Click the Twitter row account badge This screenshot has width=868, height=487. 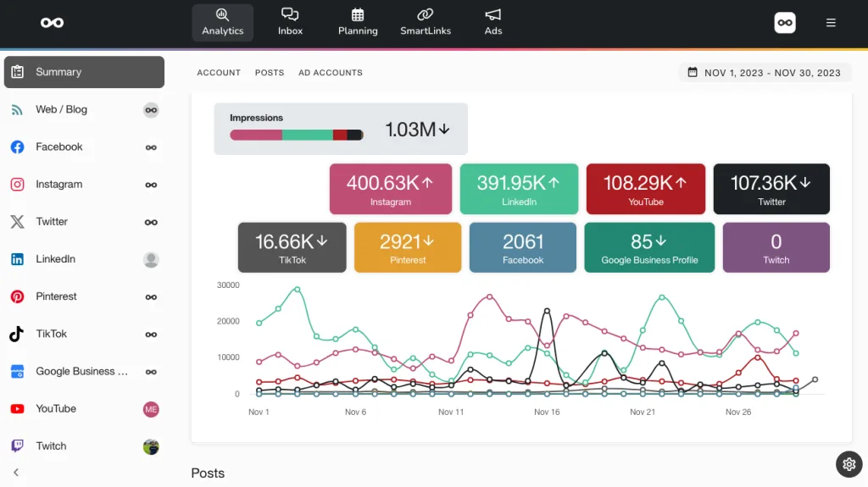click(x=151, y=223)
